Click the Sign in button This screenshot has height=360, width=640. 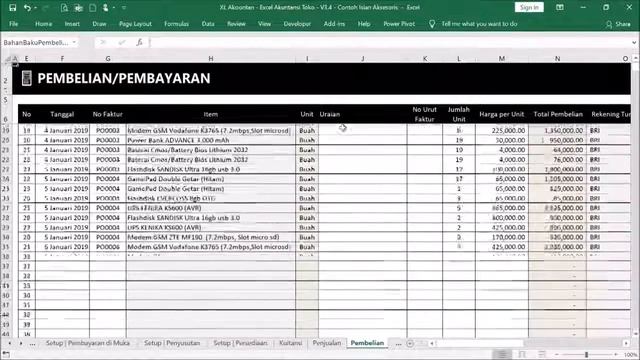click(x=529, y=7)
